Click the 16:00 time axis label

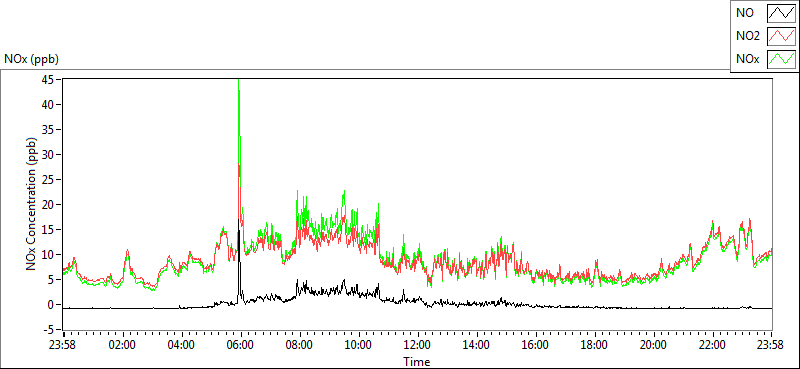535,345
